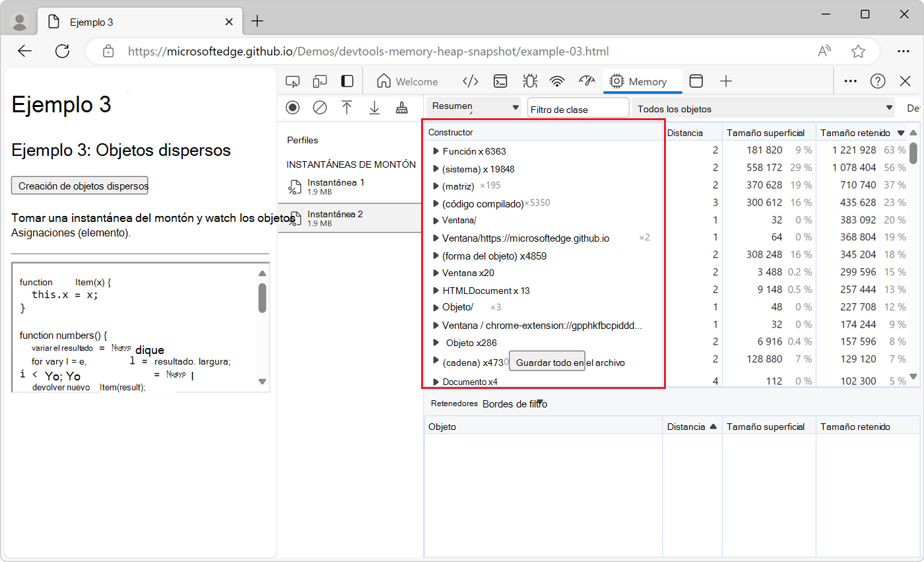Click the constructor table vertical scrollbar
Viewport: 924px width, 562px height.
(x=913, y=254)
